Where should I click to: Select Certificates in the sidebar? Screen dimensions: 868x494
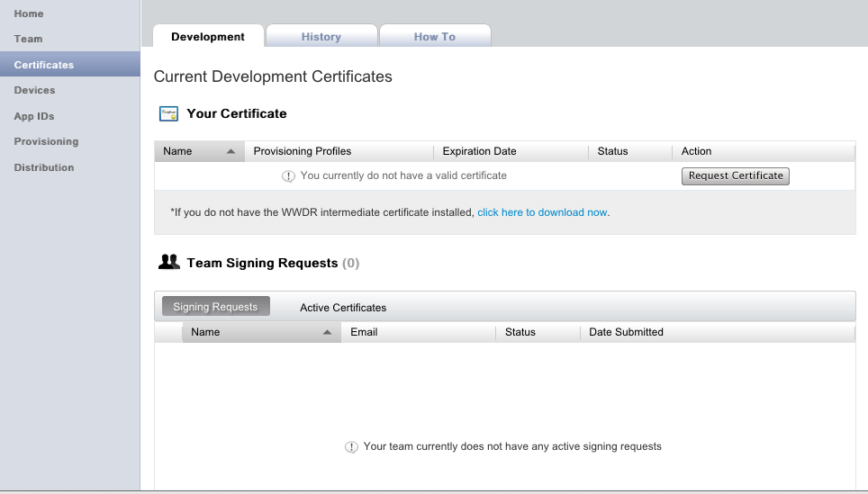click(69, 64)
